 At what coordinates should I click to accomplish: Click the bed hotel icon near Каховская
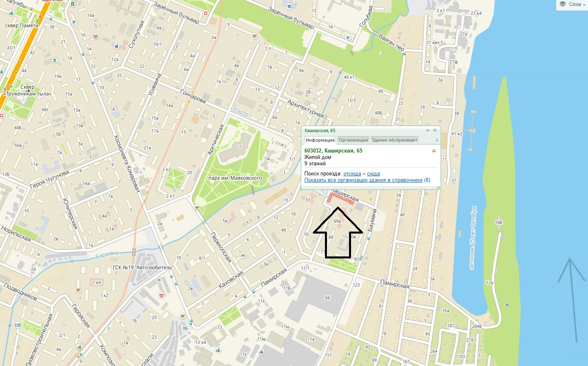click(242, 255)
